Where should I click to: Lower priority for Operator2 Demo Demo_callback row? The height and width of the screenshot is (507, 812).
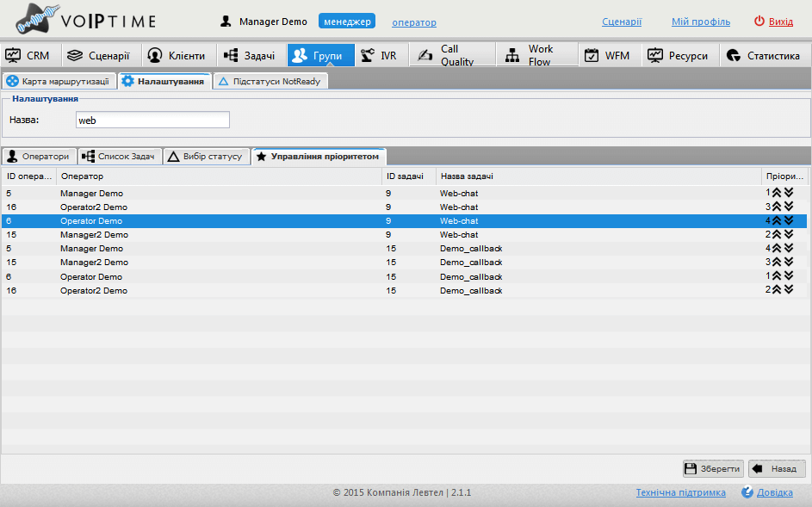[x=789, y=290]
